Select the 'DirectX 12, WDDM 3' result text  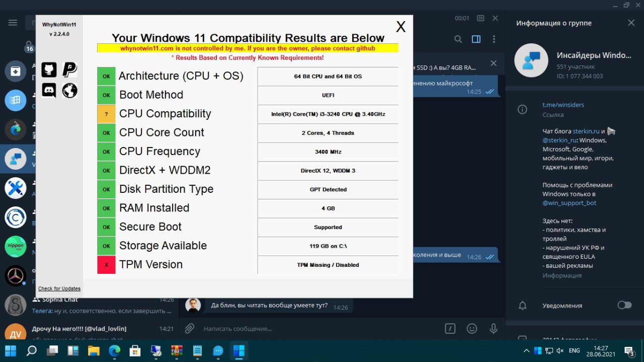pos(328,171)
